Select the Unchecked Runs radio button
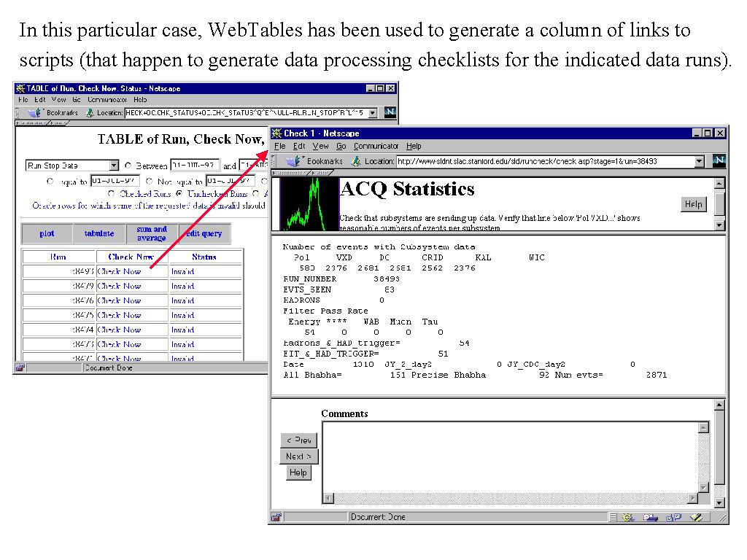This screenshot has width=747, height=560. (x=179, y=194)
